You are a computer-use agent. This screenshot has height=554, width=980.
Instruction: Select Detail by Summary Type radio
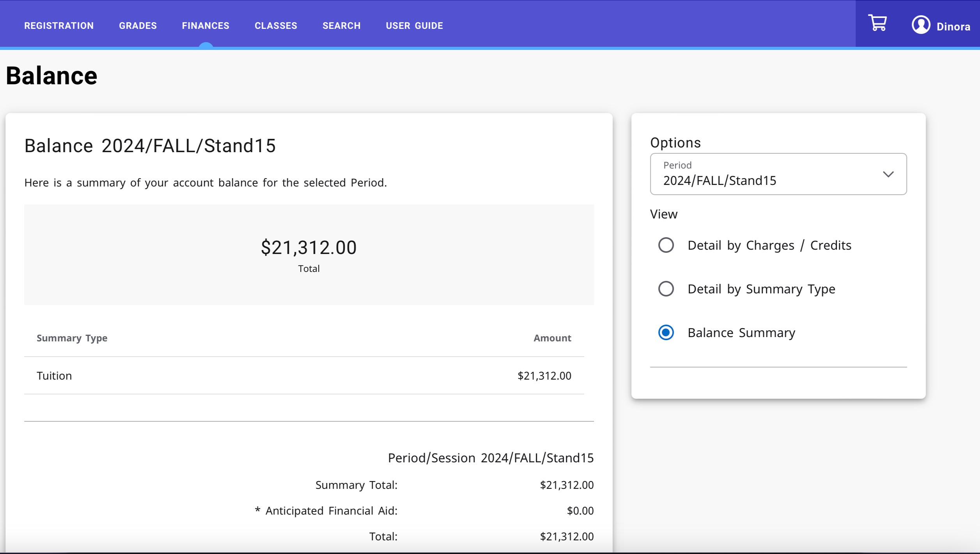pyautogui.click(x=666, y=289)
